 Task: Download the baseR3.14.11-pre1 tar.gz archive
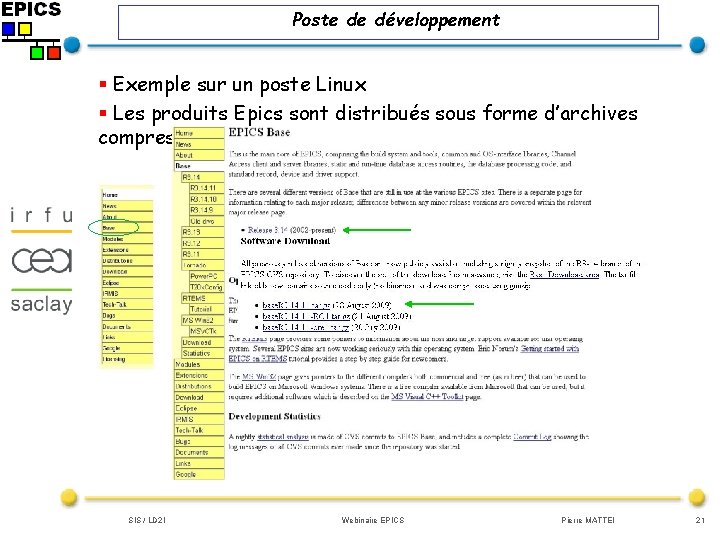[x=306, y=327]
